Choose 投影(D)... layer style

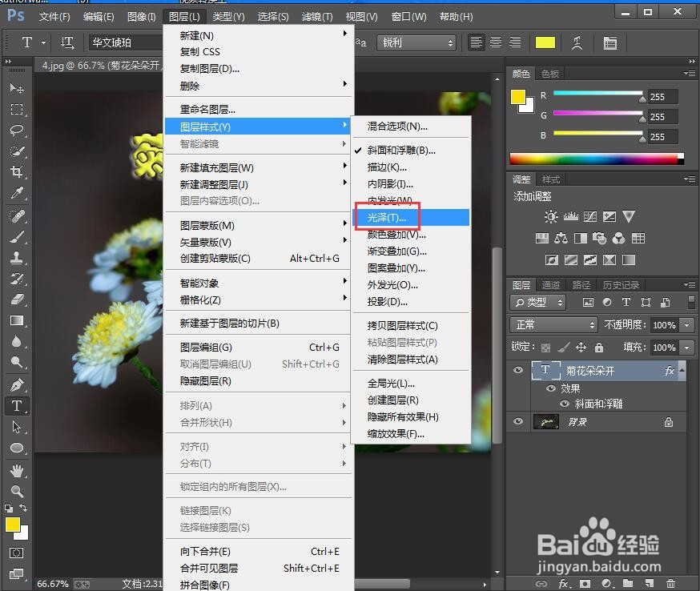(411, 302)
